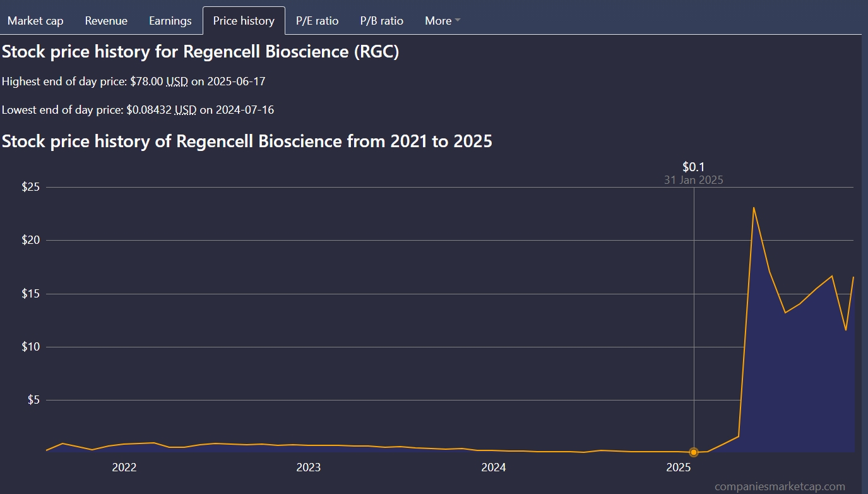Click the highest end of day price line
Screen dimensions: 868x494
point(134,81)
